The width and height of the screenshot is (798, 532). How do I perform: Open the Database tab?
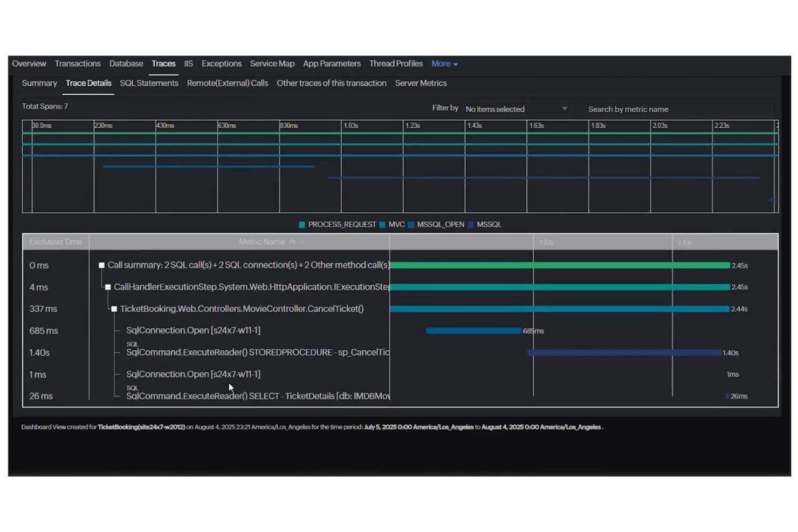(x=126, y=64)
